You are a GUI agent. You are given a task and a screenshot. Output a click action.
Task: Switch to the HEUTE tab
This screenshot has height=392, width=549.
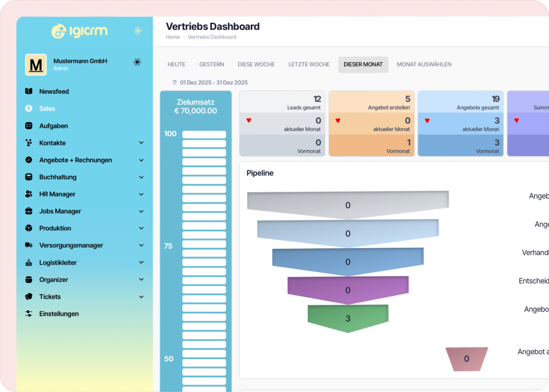[x=177, y=64]
